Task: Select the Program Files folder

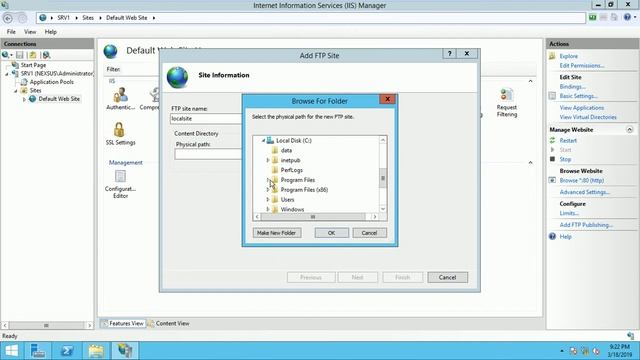Action: point(298,180)
